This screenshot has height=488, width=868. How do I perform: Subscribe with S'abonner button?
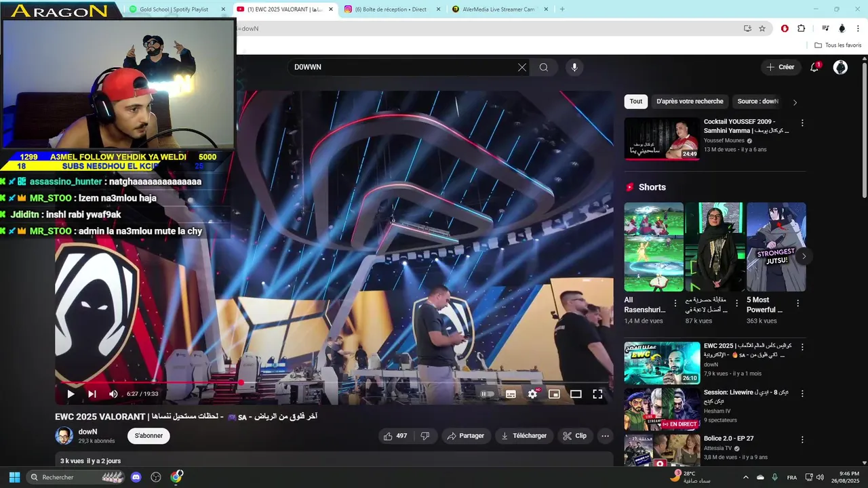(149, 436)
